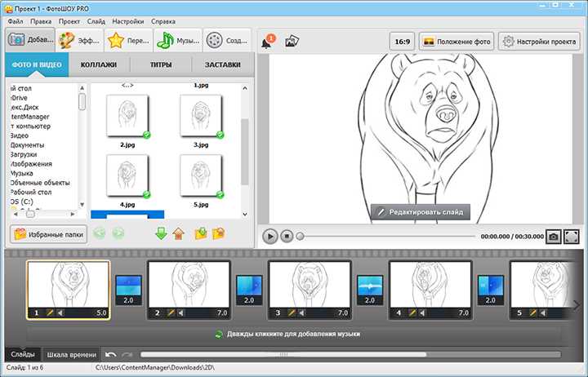Screen dimensions: 588x377
Task: Click green down arrow add to project
Action: click(161, 234)
